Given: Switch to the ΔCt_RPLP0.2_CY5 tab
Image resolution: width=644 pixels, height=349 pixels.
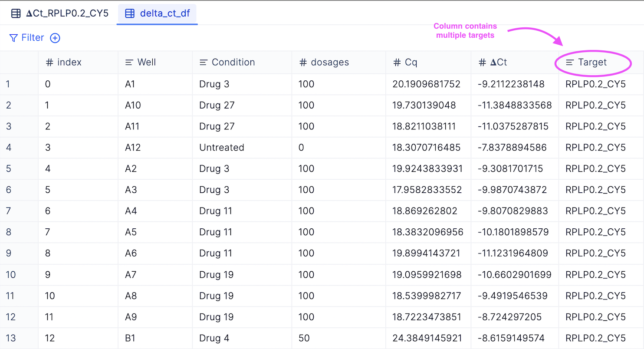Looking at the screenshot, I should pos(59,13).
